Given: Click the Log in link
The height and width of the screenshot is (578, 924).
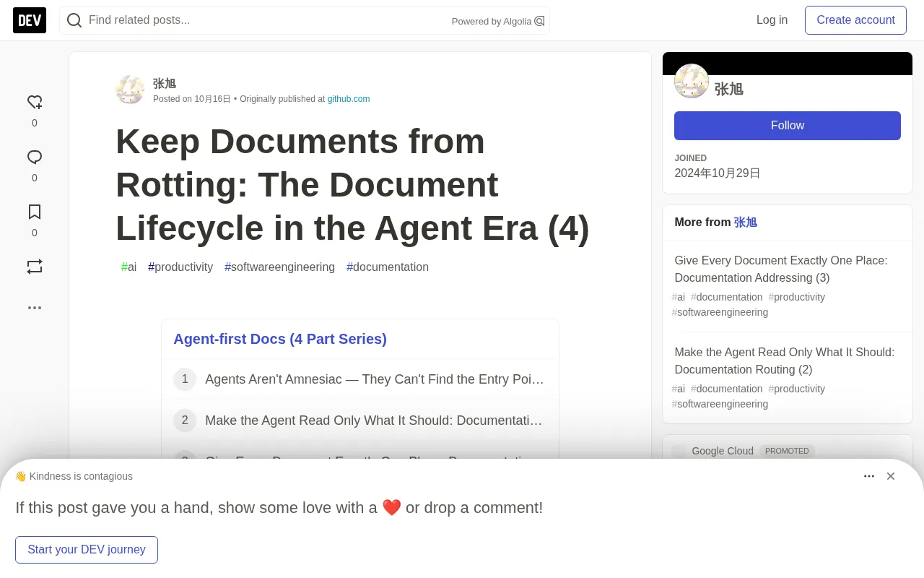Looking at the screenshot, I should pyautogui.click(x=772, y=20).
